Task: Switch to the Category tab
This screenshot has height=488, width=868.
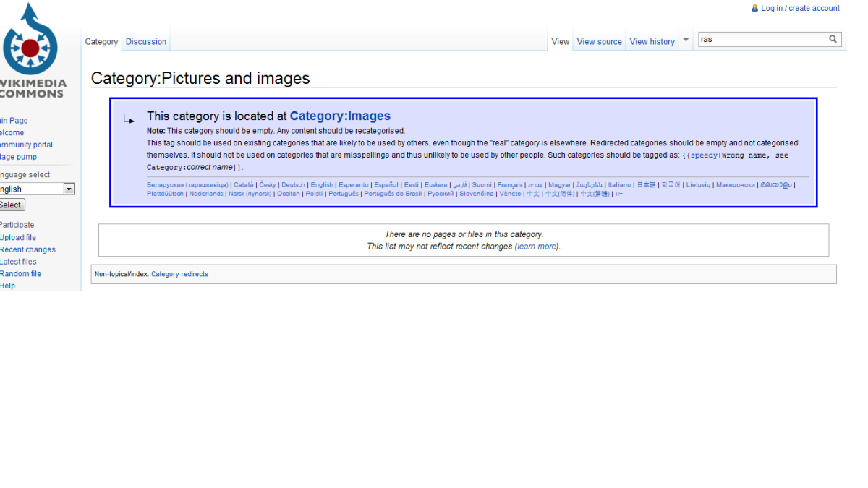Action: (x=101, y=41)
